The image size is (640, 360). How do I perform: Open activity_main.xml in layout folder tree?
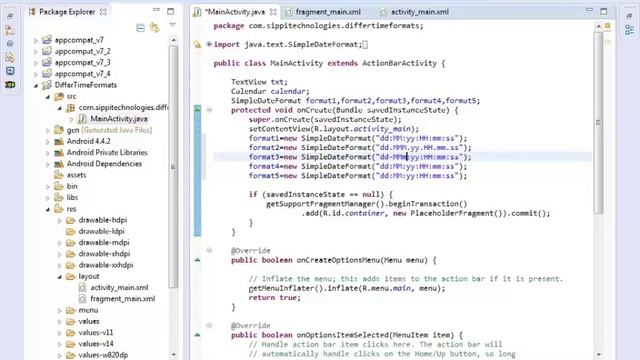(119, 287)
